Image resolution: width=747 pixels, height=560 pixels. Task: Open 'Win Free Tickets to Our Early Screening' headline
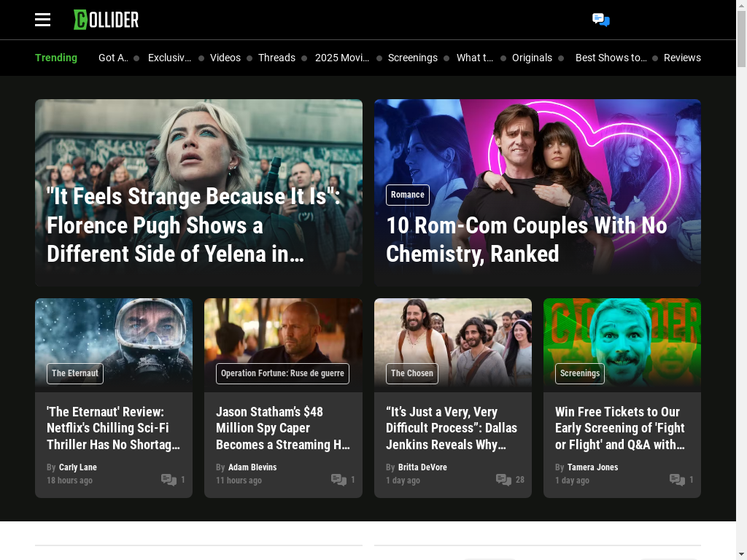(620, 428)
